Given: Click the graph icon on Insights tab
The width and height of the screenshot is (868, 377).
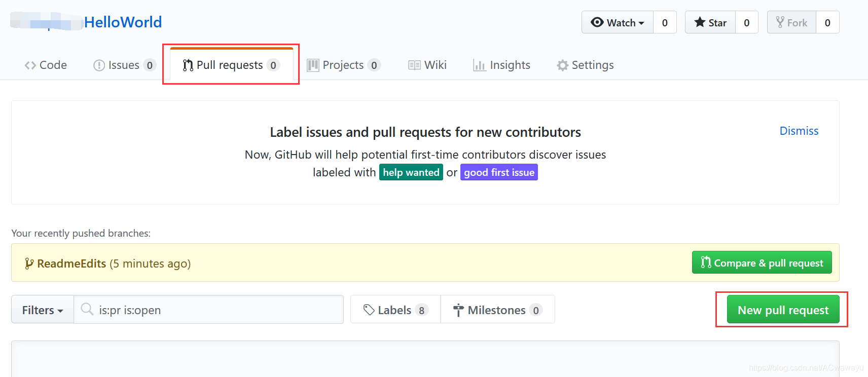Looking at the screenshot, I should pyautogui.click(x=480, y=65).
